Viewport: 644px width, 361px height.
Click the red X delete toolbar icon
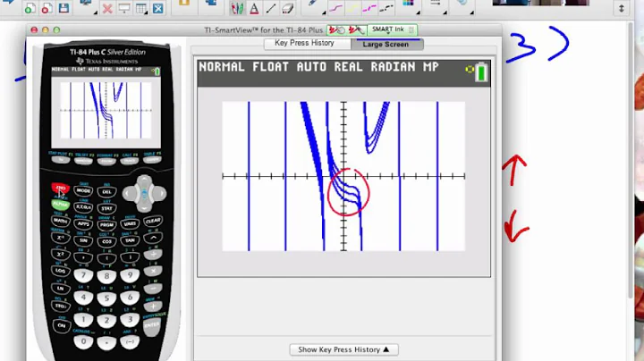click(x=107, y=8)
